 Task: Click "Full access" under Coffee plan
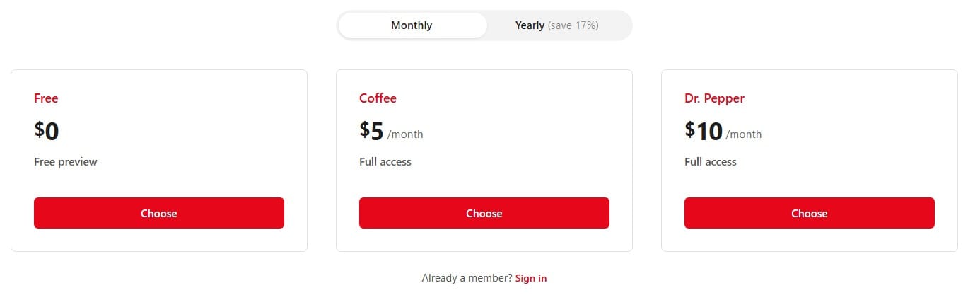pyautogui.click(x=385, y=161)
